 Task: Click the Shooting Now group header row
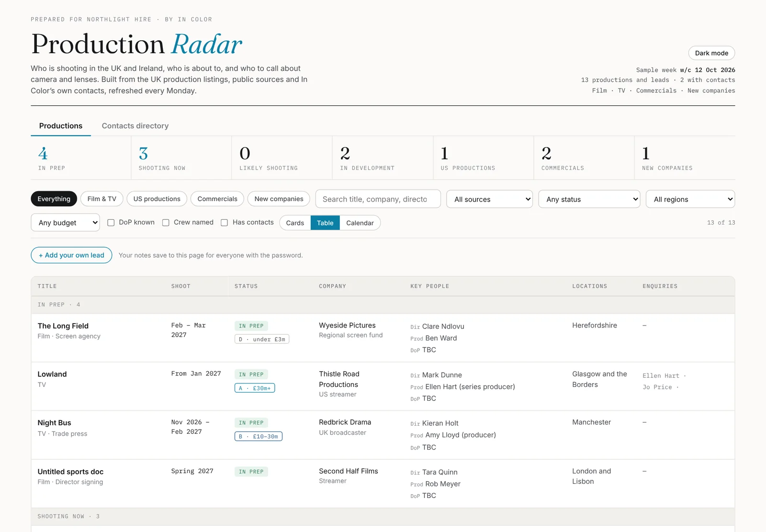click(x=383, y=517)
